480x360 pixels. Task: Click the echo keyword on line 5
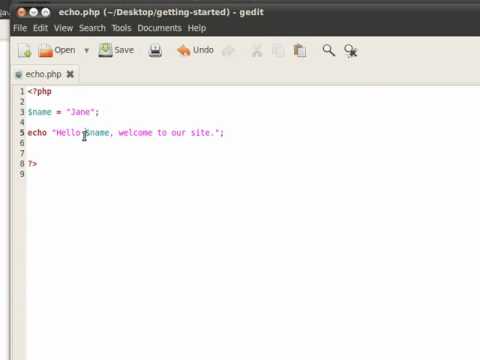click(37, 133)
